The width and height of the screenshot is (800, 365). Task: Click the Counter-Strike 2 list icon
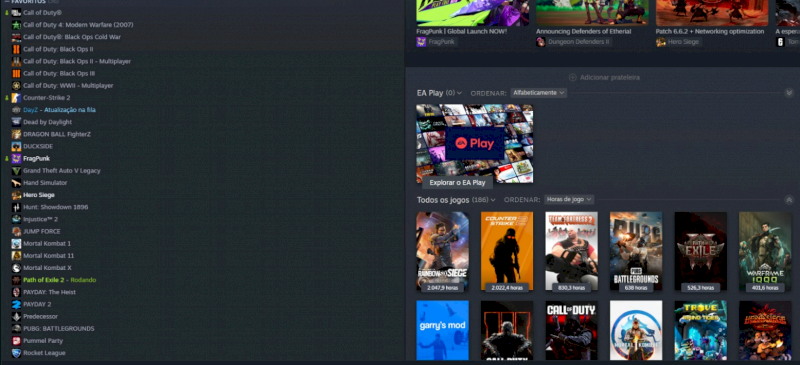coord(16,98)
